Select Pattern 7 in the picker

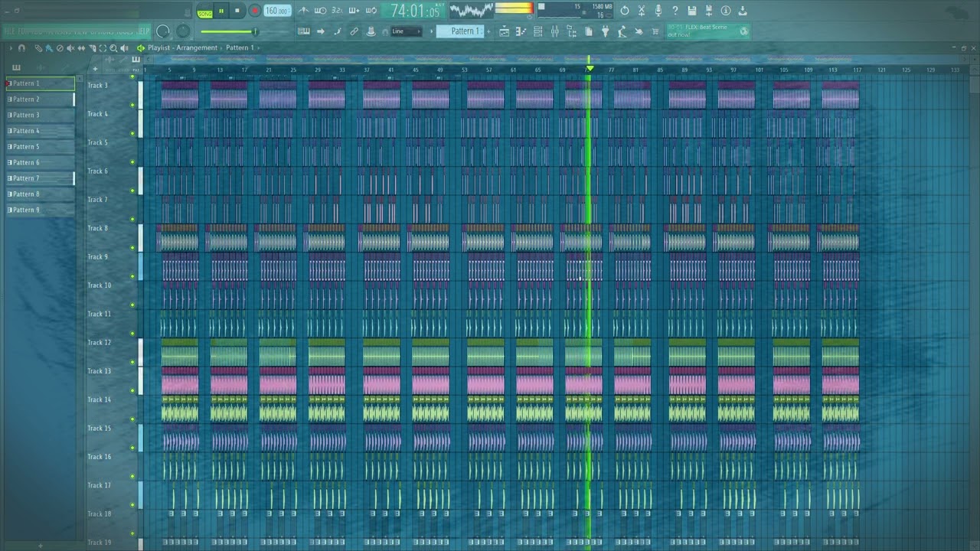point(41,178)
